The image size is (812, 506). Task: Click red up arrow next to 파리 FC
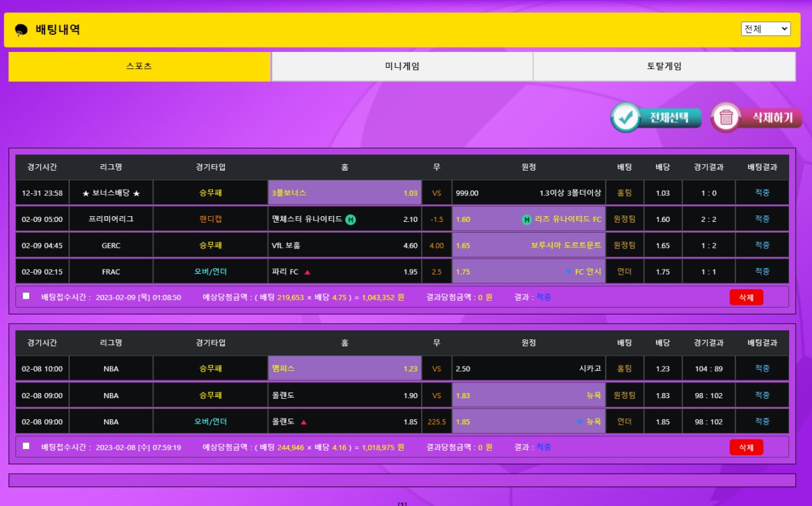308,272
